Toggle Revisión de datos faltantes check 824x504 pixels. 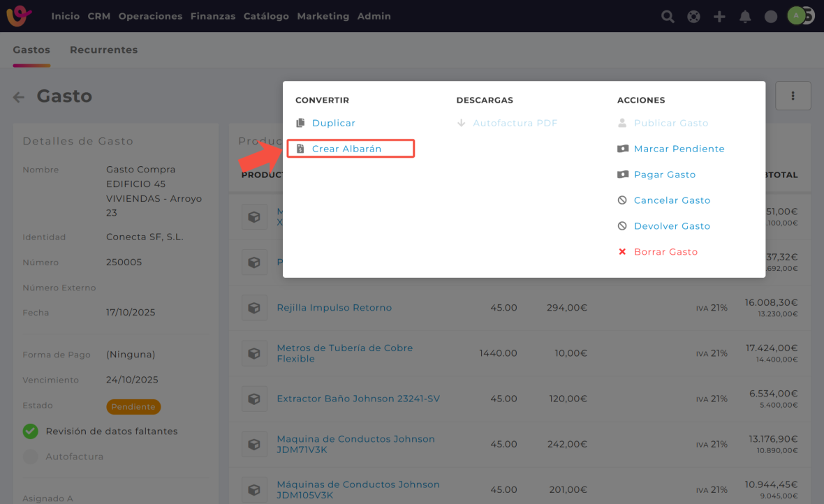(x=31, y=431)
